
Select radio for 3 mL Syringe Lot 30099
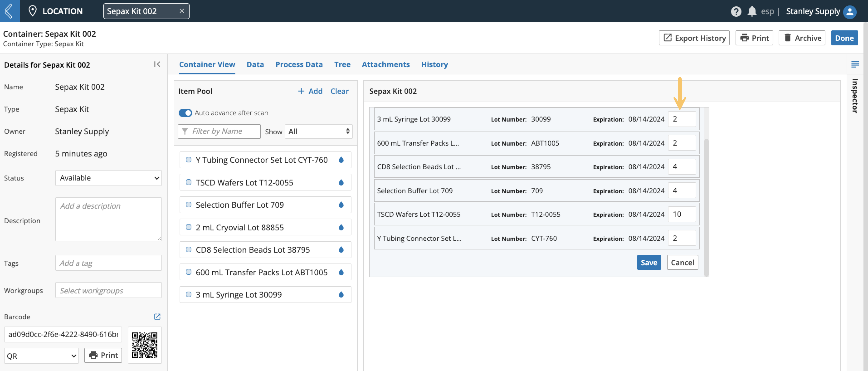(x=189, y=295)
